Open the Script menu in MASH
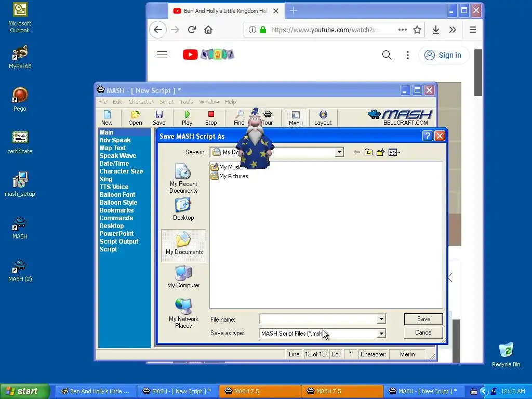Screen dimensions: 532x399 tap(167, 102)
